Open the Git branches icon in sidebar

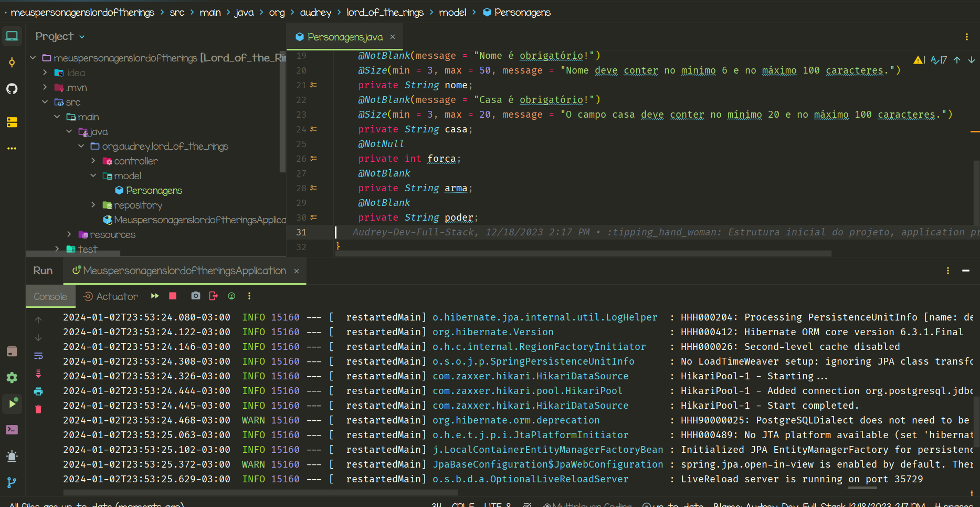pos(12,482)
